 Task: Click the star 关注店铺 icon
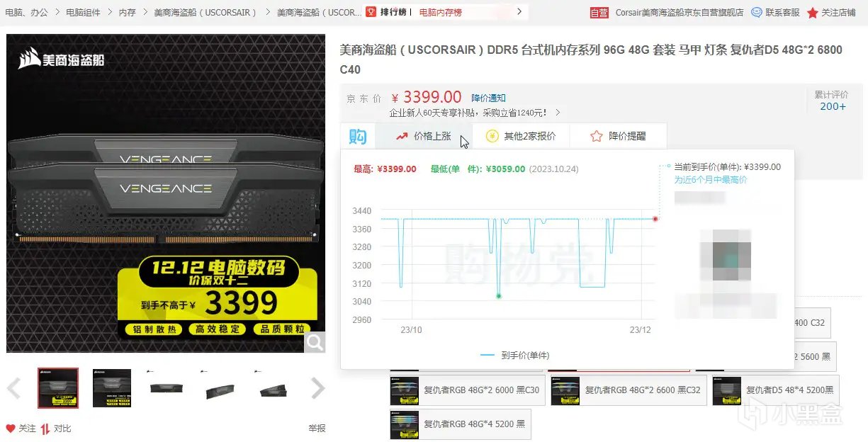click(x=813, y=13)
